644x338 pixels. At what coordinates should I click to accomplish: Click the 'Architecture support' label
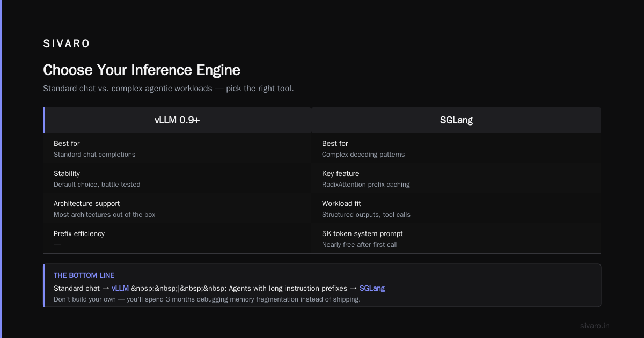(x=86, y=204)
